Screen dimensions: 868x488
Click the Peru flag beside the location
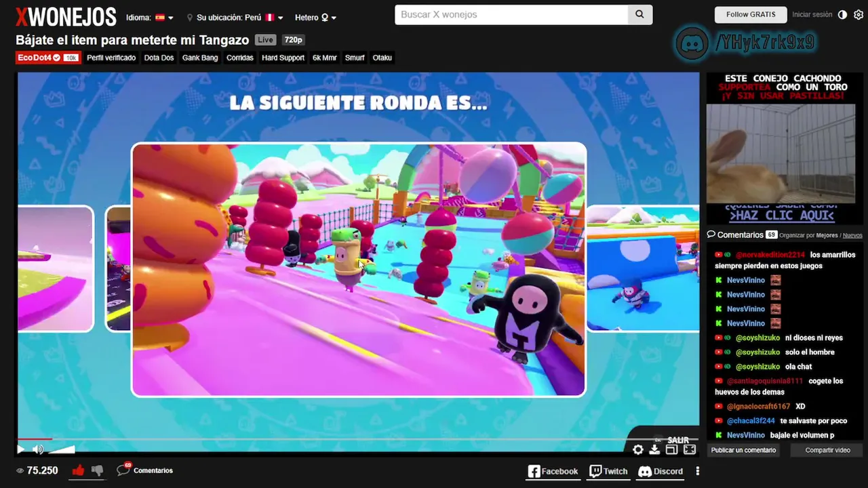269,18
